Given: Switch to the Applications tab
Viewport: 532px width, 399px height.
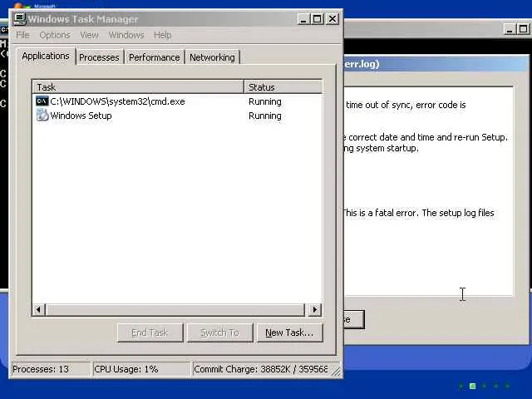Looking at the screenshot, I should click(x=46, y=56).
